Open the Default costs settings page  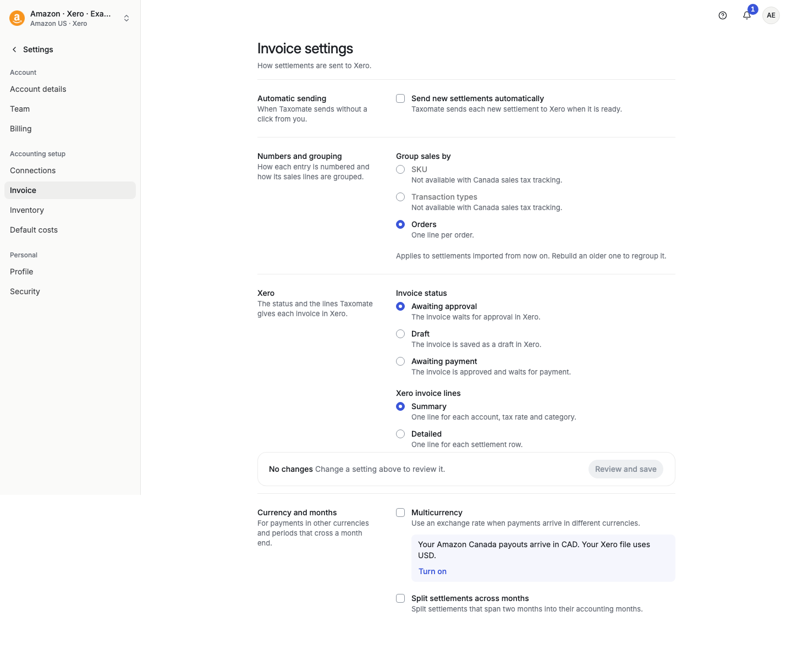click(x=70, y=230)
